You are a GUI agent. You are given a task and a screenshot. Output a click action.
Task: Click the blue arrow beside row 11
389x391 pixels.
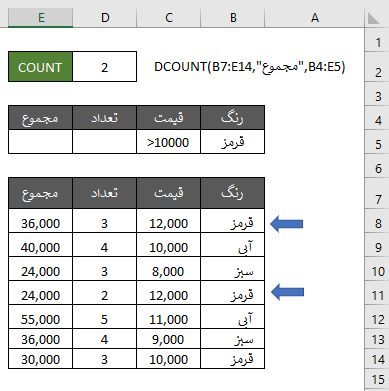coord(287,292)
